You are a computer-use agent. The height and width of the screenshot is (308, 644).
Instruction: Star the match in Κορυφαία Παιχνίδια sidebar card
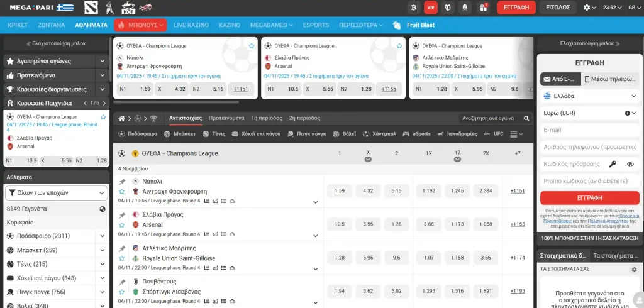click(x=103, y=117)
